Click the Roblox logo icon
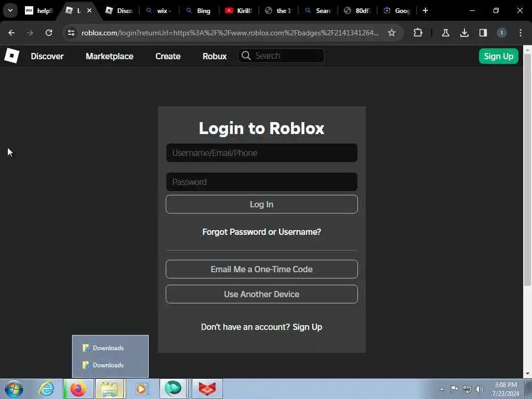Image resolution: width=532 pixels, height=399 pixels. tap(12, 56)
